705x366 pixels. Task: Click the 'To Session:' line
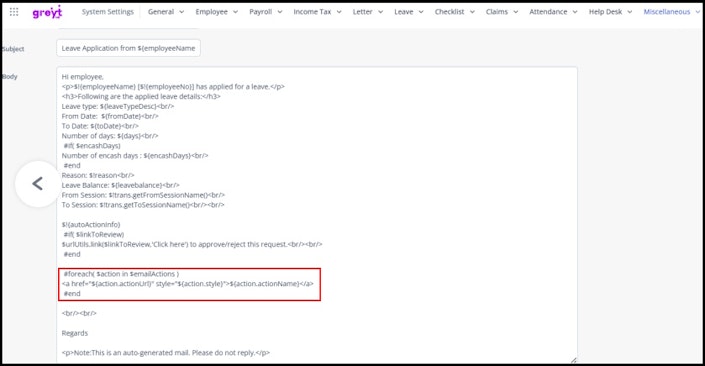(143, 205)
